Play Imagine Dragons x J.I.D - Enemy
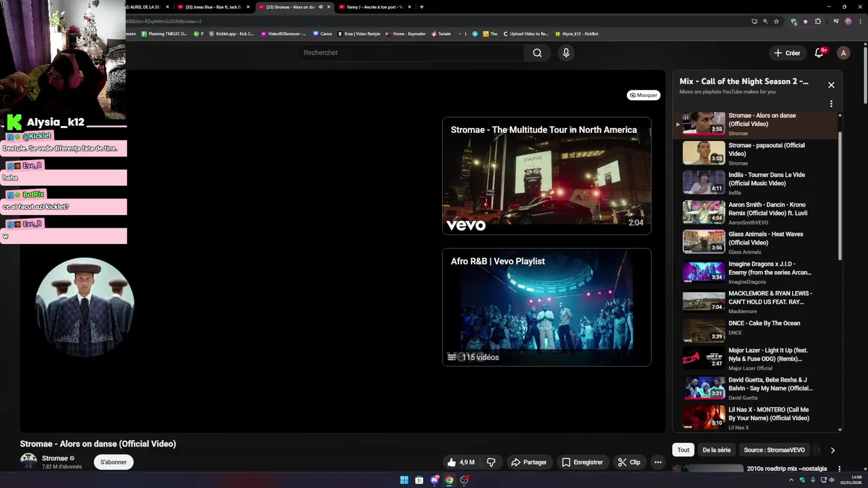The width and height of the screenshot is (868, 488). click(x=756, y=272)
